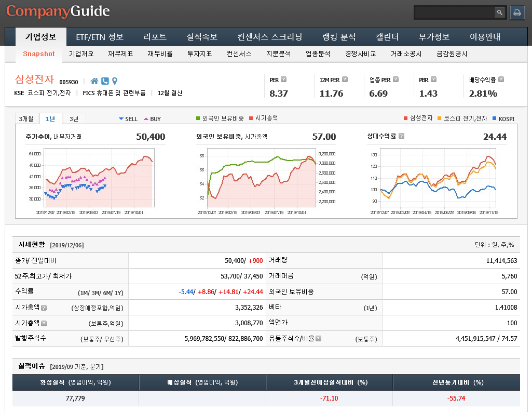
Task: Click the red 삼성전자 legend swatch
Action: tap(405, 118)
